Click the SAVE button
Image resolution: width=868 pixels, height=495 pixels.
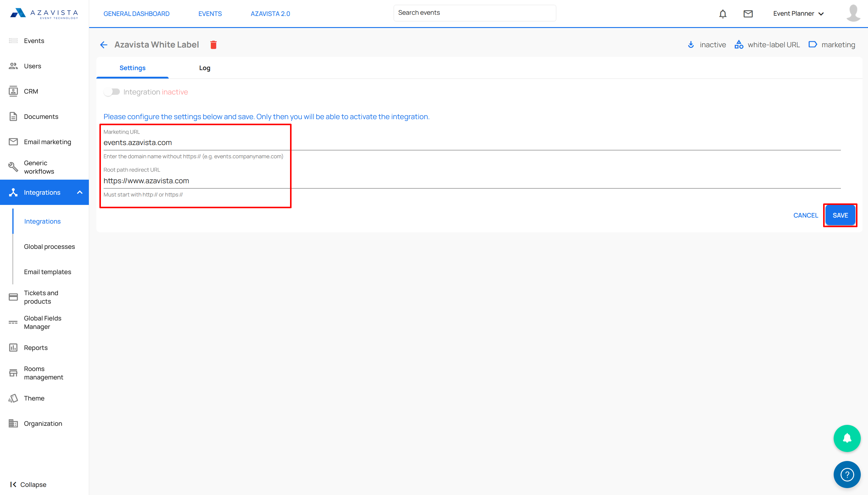pos(840,215)
